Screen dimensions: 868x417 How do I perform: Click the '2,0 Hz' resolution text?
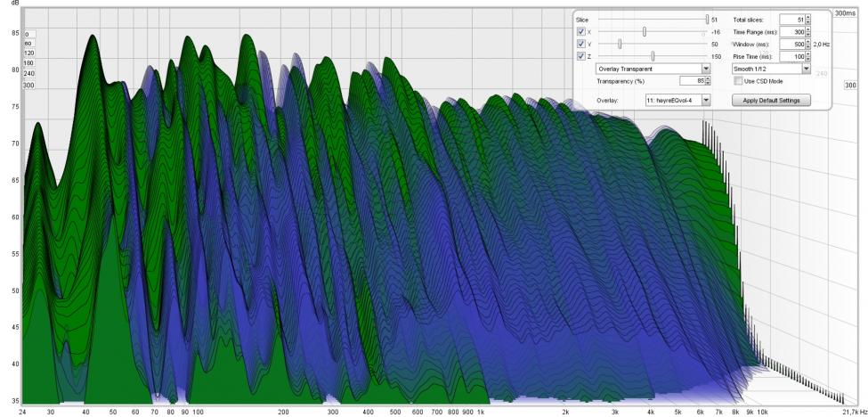821,45
